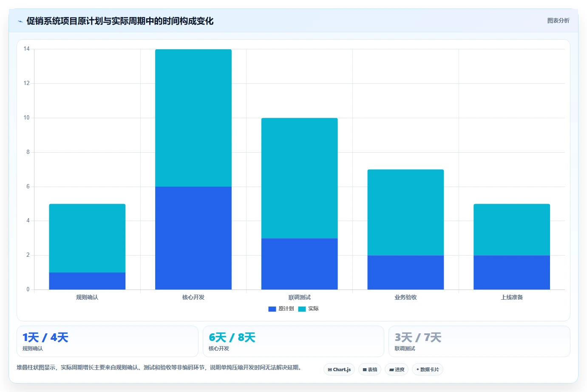Click the 上线准备 teal actual bar
This screenshot has height=392, width=587.
[x=512, y=230]
